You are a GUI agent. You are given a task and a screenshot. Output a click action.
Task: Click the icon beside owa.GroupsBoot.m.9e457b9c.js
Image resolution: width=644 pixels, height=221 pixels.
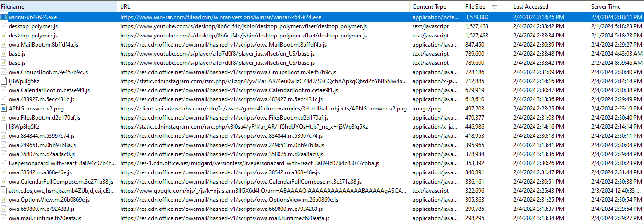4,72
